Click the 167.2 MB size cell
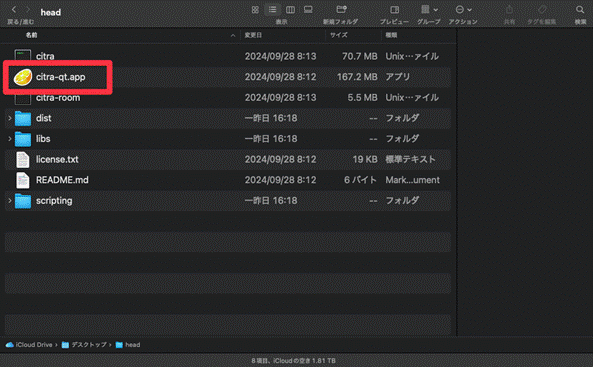Viewport: 593px width, 367px height. (357, 77)
